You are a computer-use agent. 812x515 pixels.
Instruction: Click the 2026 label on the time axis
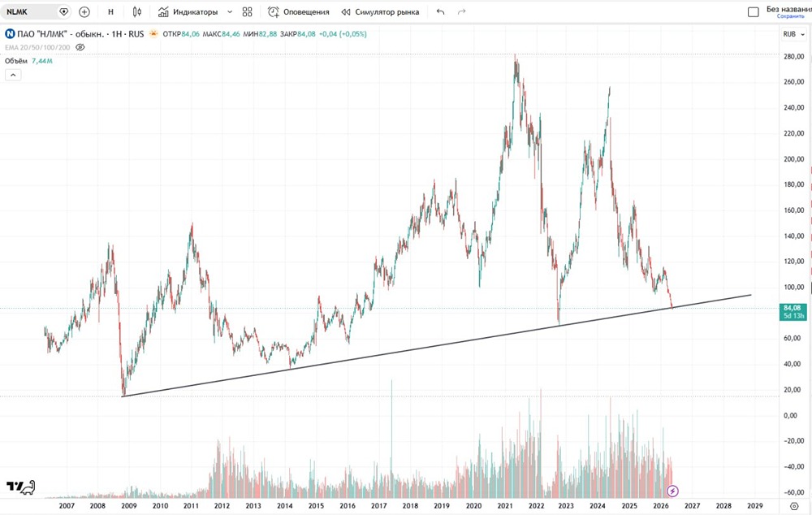click(x=661, y=506)
